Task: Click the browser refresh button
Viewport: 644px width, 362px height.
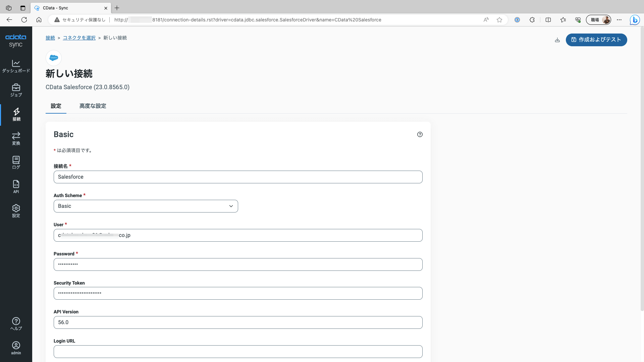Action: (24, 20)
